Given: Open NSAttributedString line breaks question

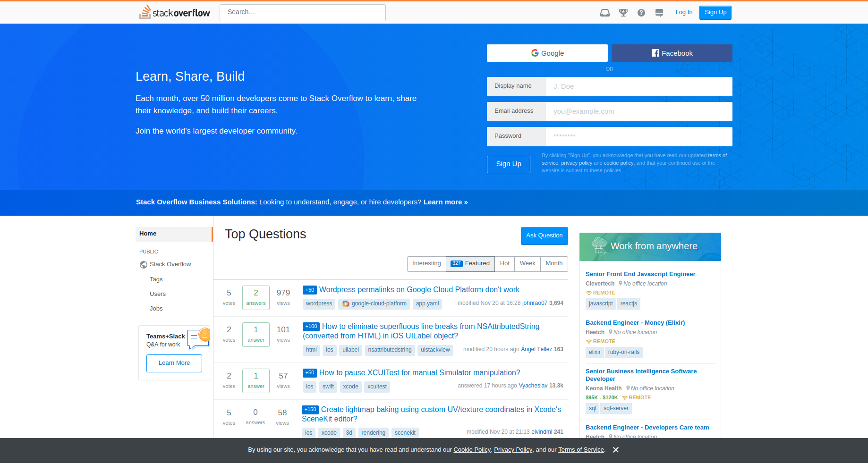Looking at the screenshot, I should [x=421, y=331].
